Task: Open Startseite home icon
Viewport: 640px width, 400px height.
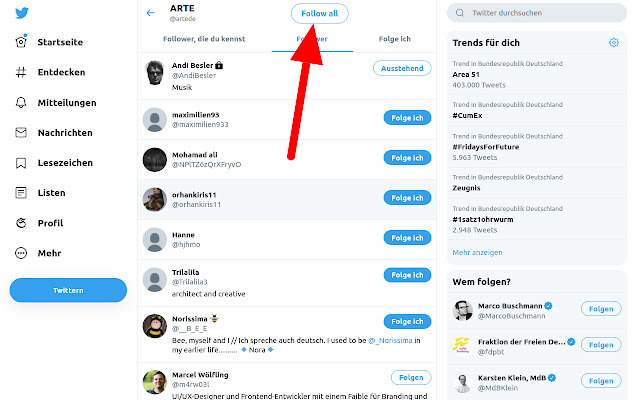Action: (21, 42)
